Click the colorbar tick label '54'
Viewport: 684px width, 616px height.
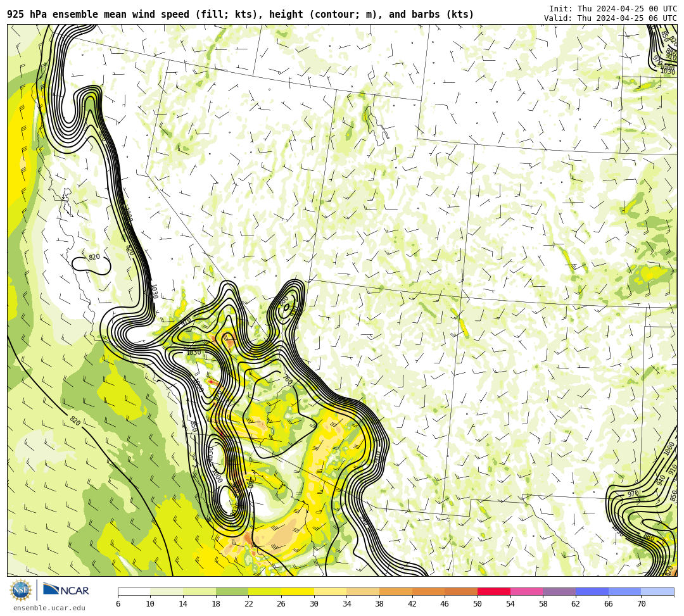[510, 604]
